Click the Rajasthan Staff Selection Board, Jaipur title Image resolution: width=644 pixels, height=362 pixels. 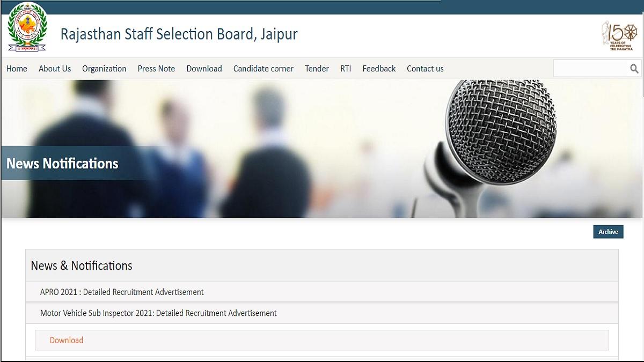(179, 34)
